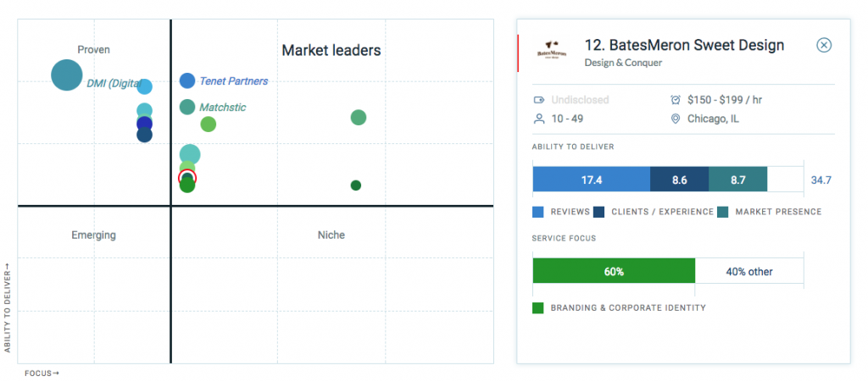Click the red-outlined selected company bubble
The width and height of the screenshot is (868, 382).
[187, 177]
